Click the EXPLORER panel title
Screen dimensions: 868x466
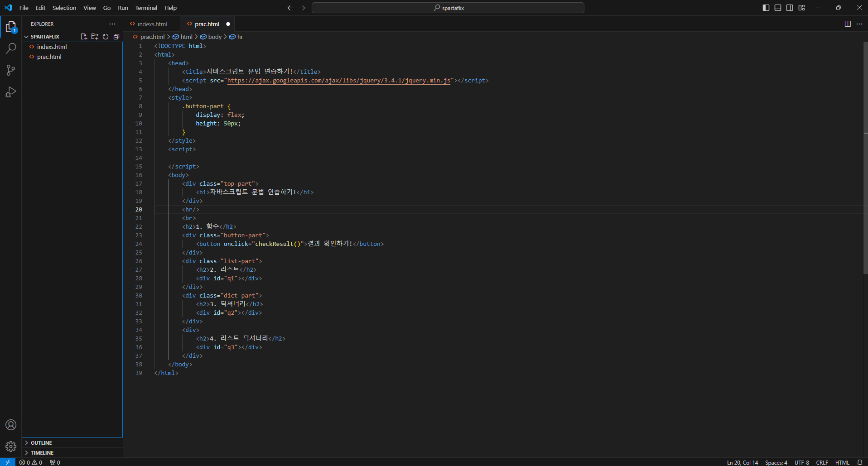(42, 24)
